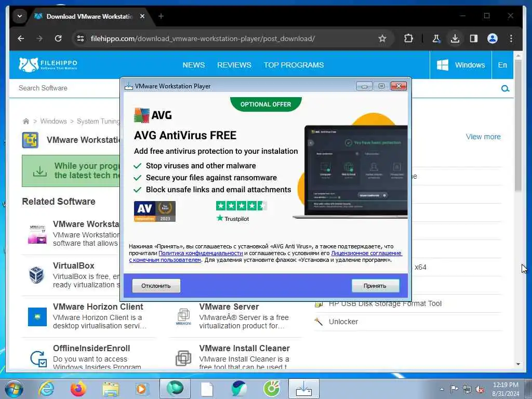Click the page vertical scrollbar thumb
The image size is (532, 399).
[x=518, y=126]
